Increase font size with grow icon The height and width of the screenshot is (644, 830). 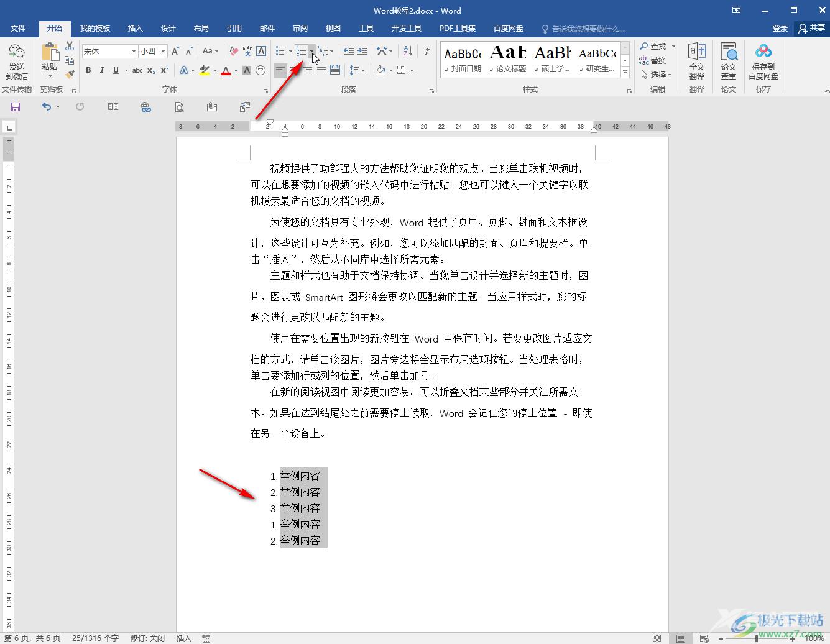[x=175, y=51]
